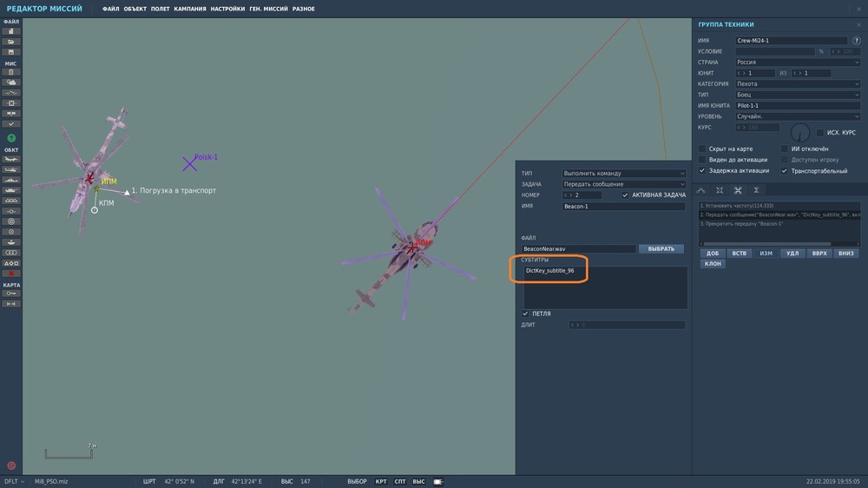The image size is (868, 488).
Task: Click the УДЛ delete action button
Action: click(x=792, y=254)
